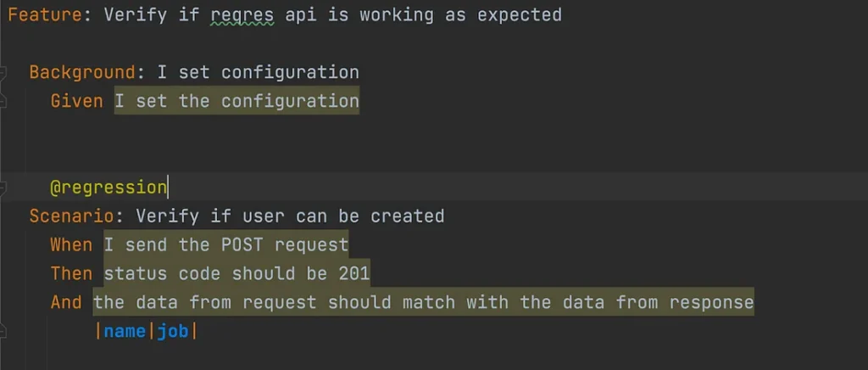Click the Given keyword
The width and height of the screenshot is (868, 370).
coord(76,101)
